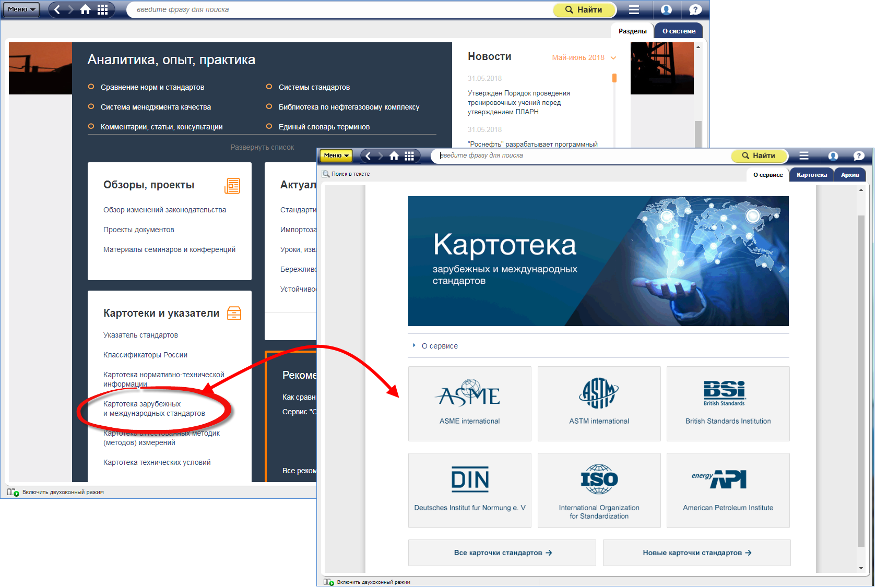Image resolution: width=876 pixels, height=588 pixels.
Task: Switch to the 'Картотека' tab
Action: (811, 175)
